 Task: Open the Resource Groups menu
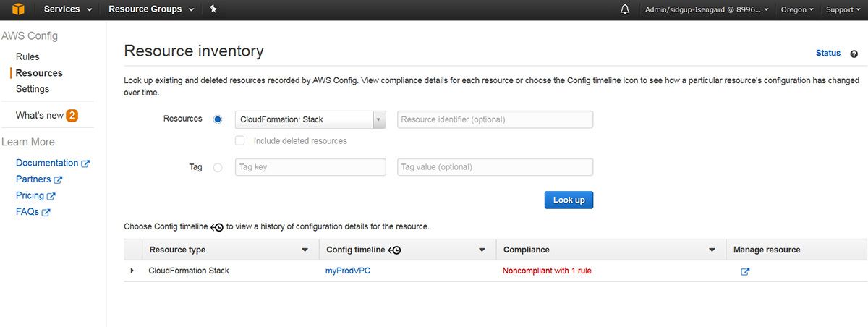tap(151, 9)
